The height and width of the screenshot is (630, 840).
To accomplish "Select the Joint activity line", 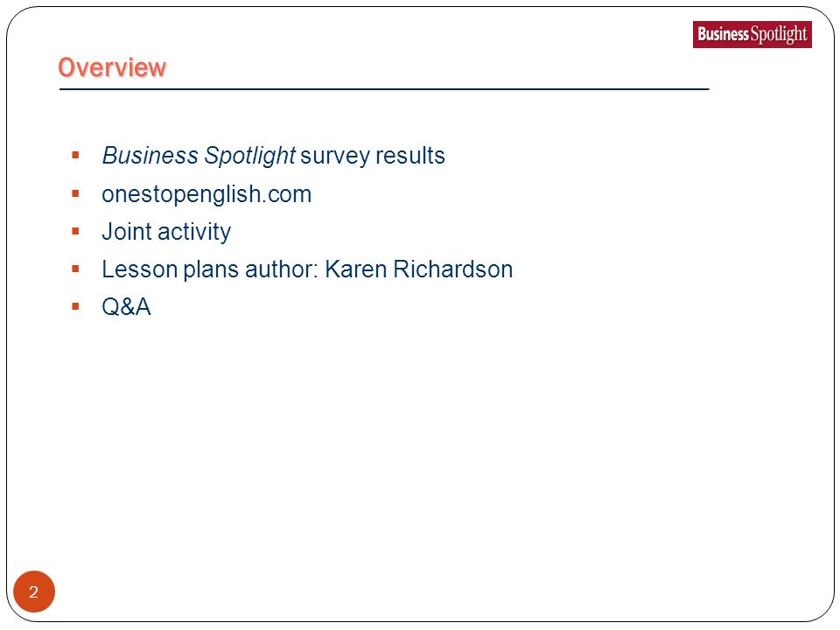I will [166, 232].
